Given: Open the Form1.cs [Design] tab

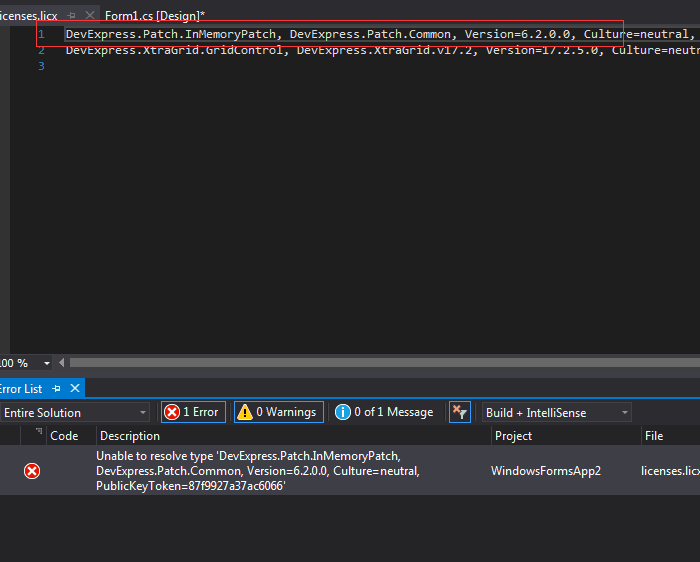Looking at the screenshot, I should [x=154, y=16].
